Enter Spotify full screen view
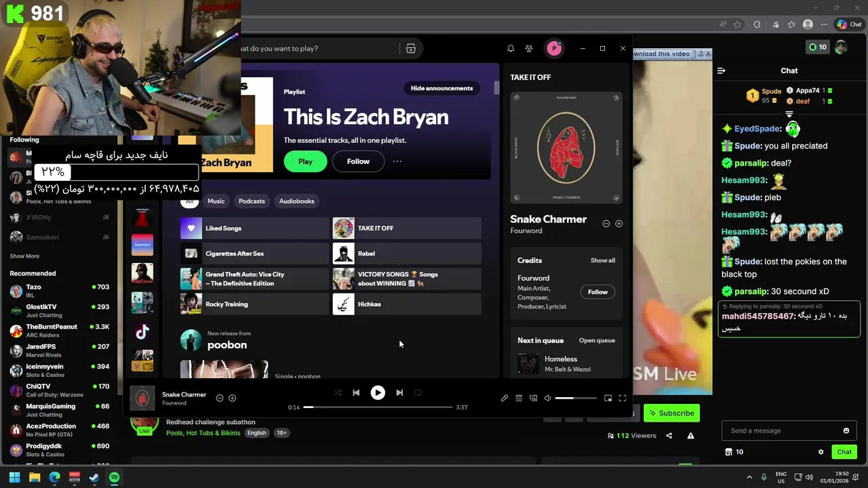 tap(623, 398)
